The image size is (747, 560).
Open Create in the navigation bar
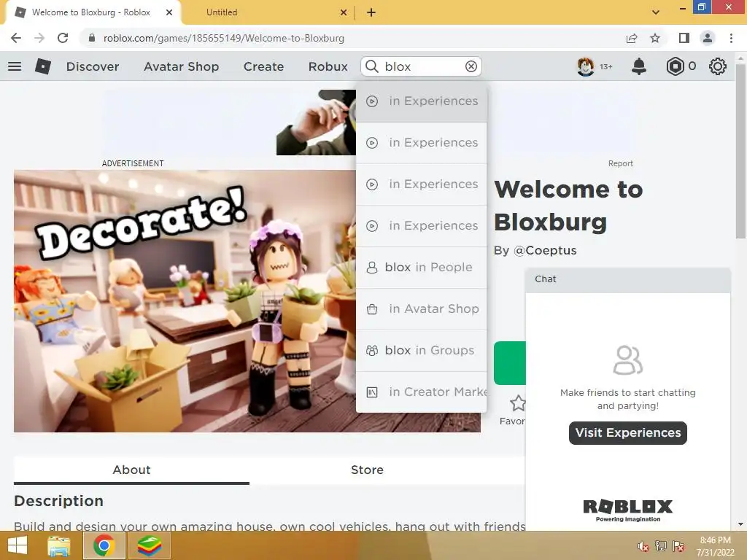263,66
